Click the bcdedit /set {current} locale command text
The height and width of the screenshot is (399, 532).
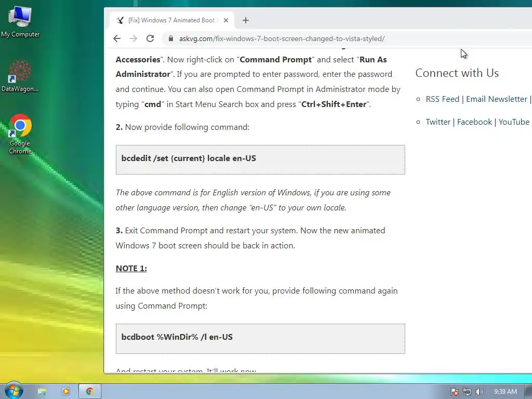coord(189,158)
